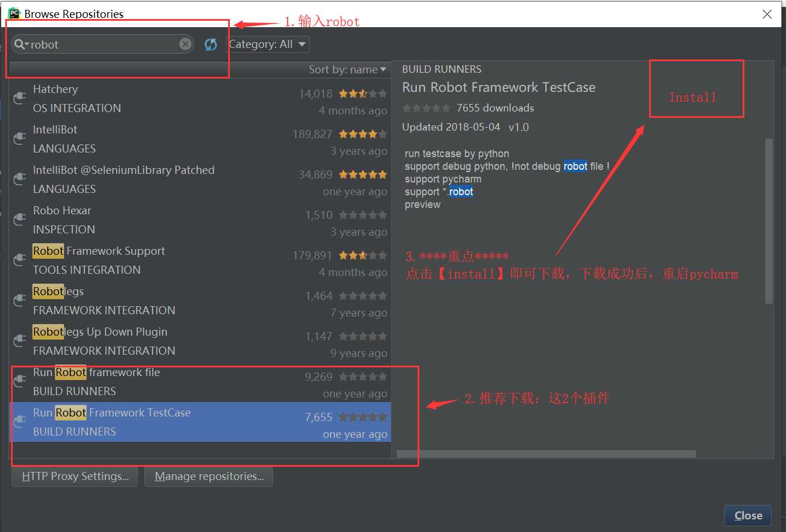Click the Robotlegs plugin icon

tap(20, 300)
